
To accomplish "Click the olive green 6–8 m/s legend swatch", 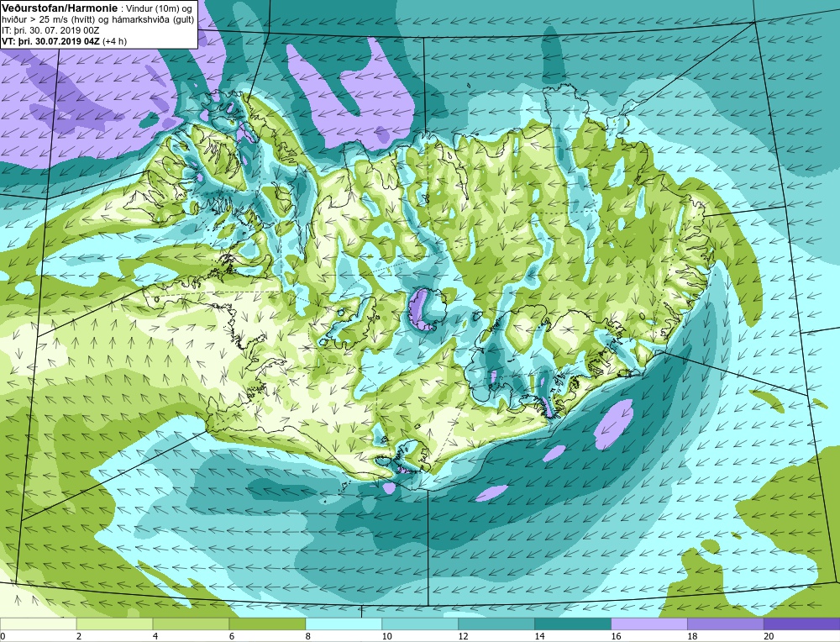I will (x=267, y=624).
